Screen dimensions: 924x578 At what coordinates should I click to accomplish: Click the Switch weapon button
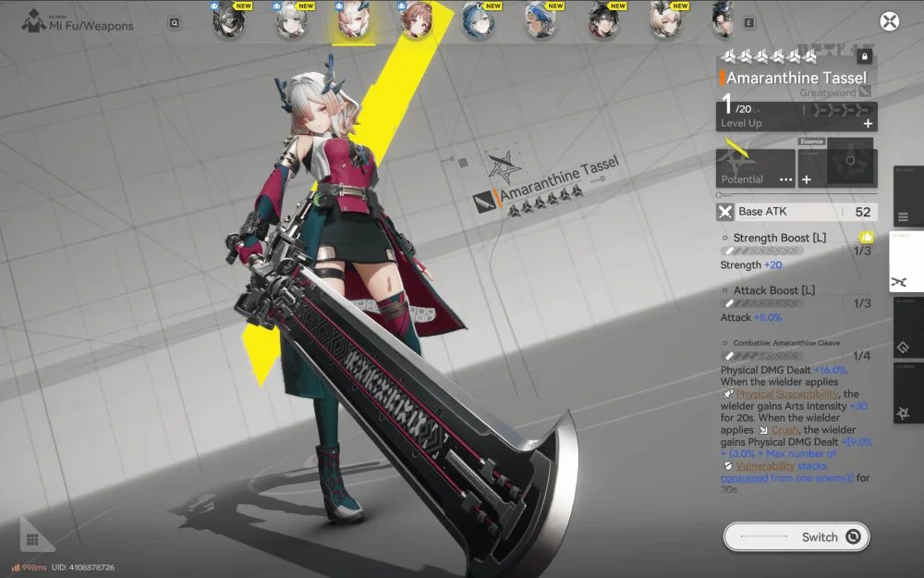(x=796, y=536)
